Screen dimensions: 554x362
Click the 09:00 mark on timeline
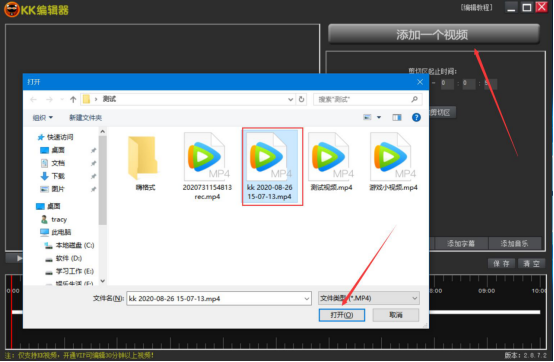pos(487,291)
